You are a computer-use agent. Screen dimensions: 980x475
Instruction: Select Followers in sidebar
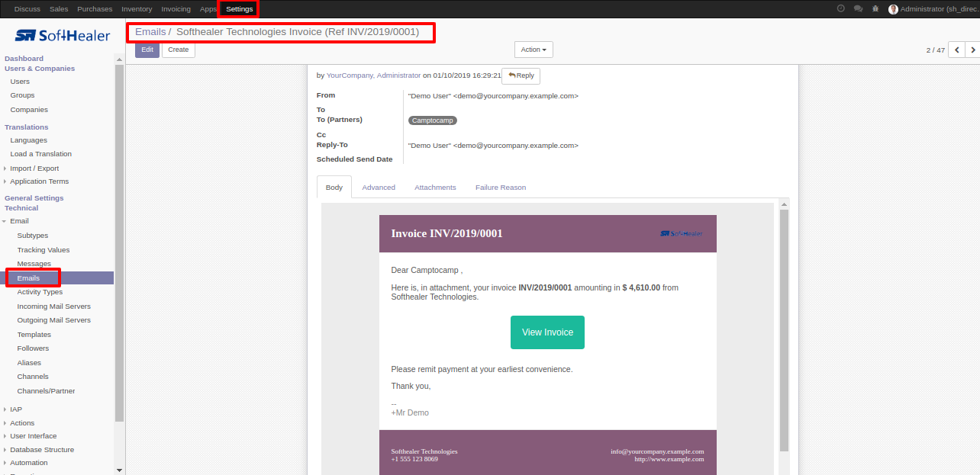[x=33, y=348]
